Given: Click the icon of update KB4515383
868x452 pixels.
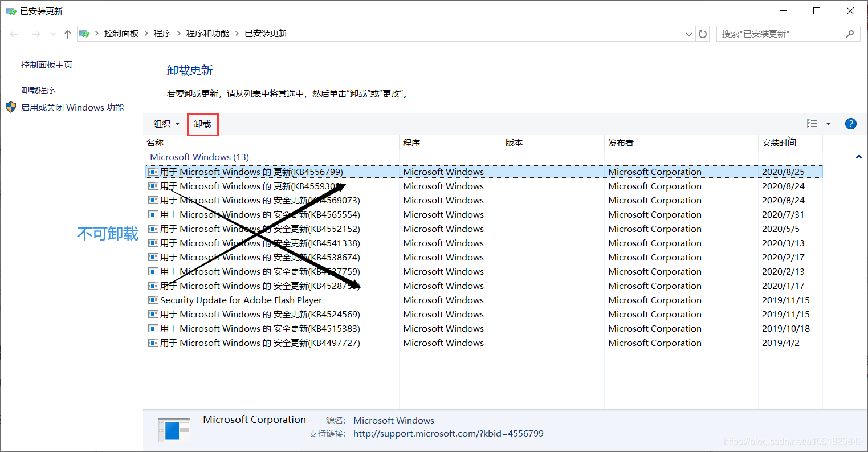Looking at the screenshot, I should 153,328.
